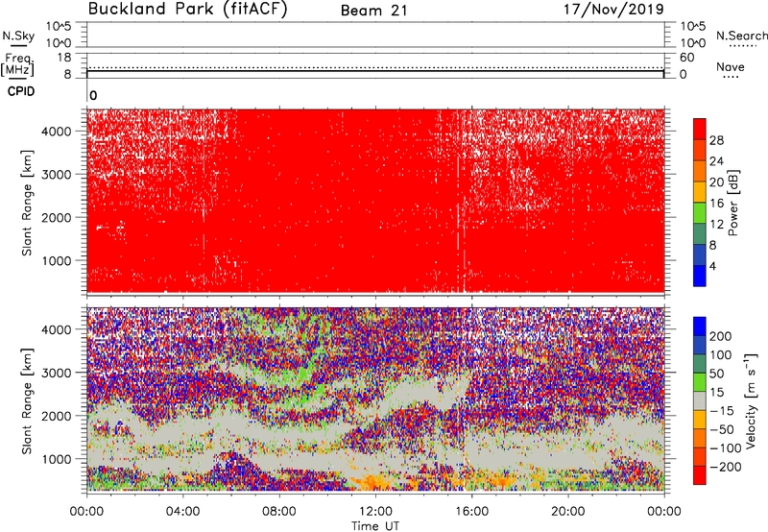Pick the blue top segment of Velocity colorbar

(x=700, y=326)
